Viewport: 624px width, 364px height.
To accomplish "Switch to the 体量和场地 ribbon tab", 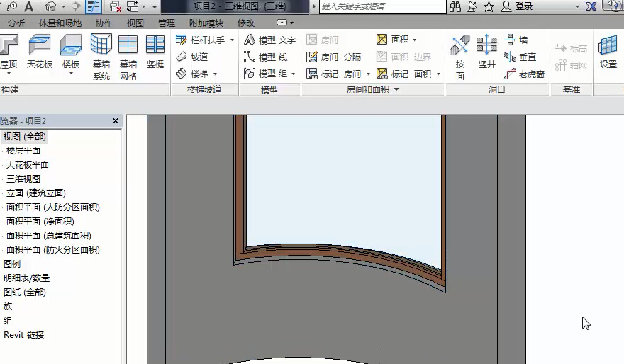I will pyautogui.click(x=60, y=23).
